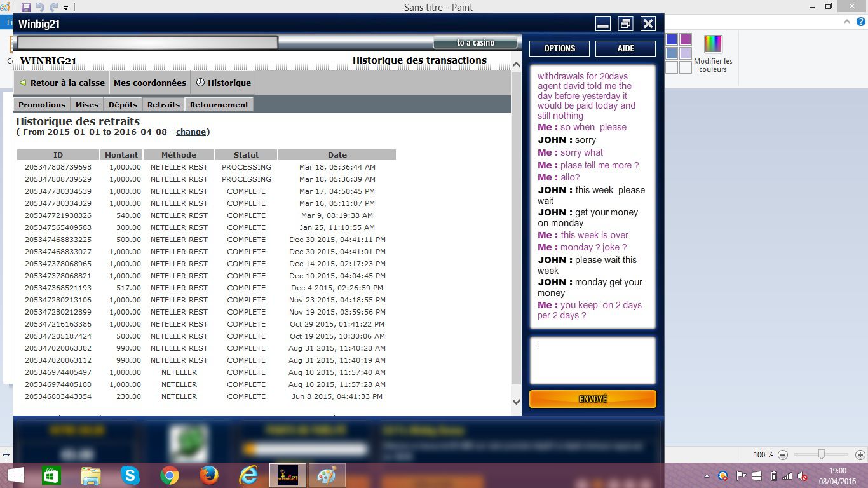Click the Méthode column header

(179, 155)
